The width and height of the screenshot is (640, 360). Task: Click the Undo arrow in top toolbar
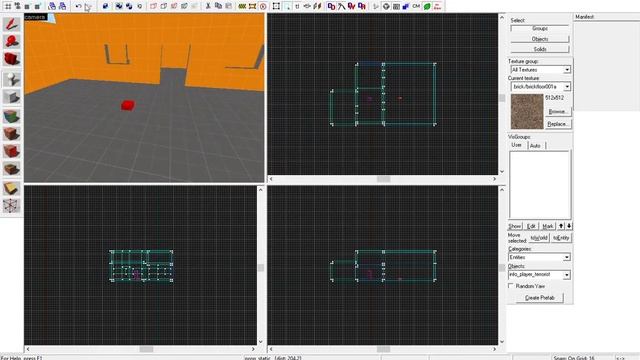click(78, 6)
